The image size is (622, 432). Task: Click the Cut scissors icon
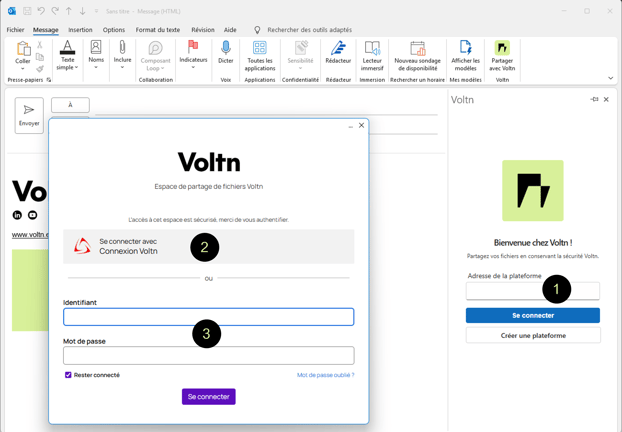click(40, 45)
